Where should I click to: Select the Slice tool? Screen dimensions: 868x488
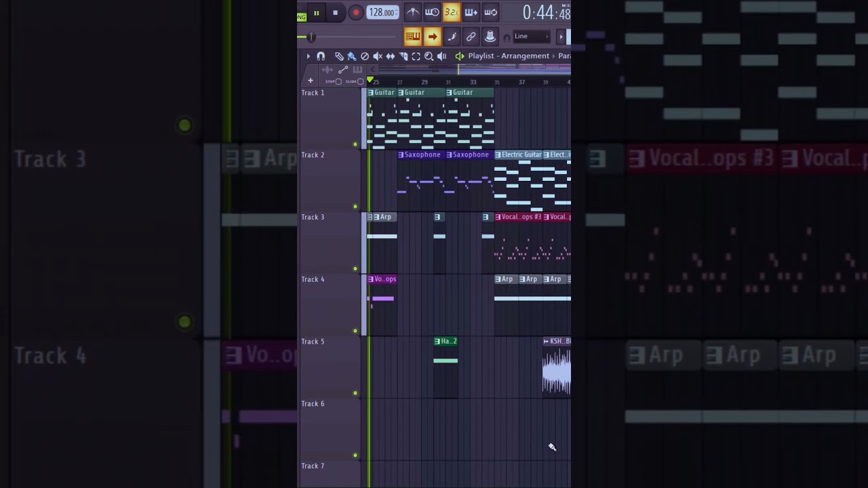(x=403, y=56)
